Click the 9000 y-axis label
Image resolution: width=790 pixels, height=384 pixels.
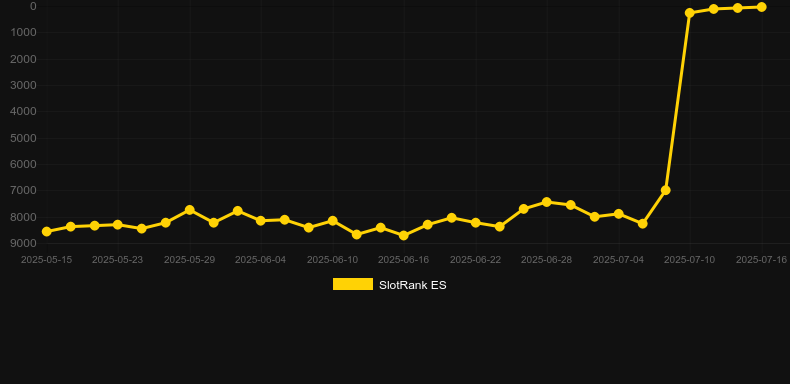(23, 243)
